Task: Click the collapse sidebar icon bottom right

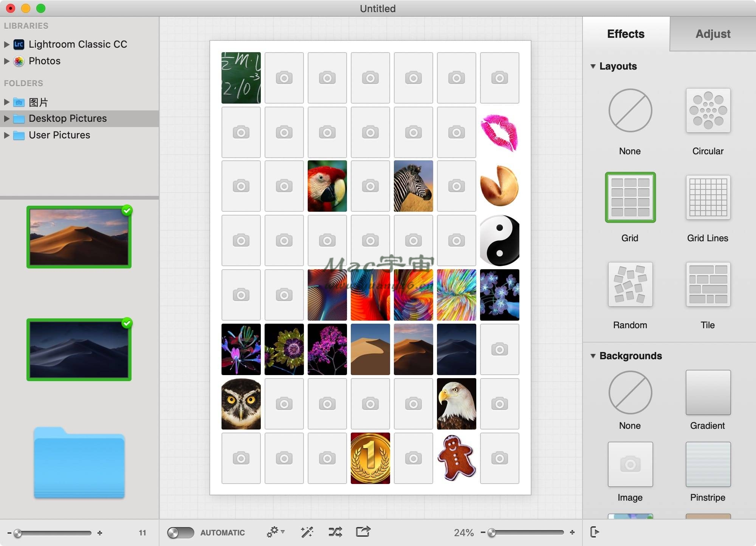Action: 595,532
